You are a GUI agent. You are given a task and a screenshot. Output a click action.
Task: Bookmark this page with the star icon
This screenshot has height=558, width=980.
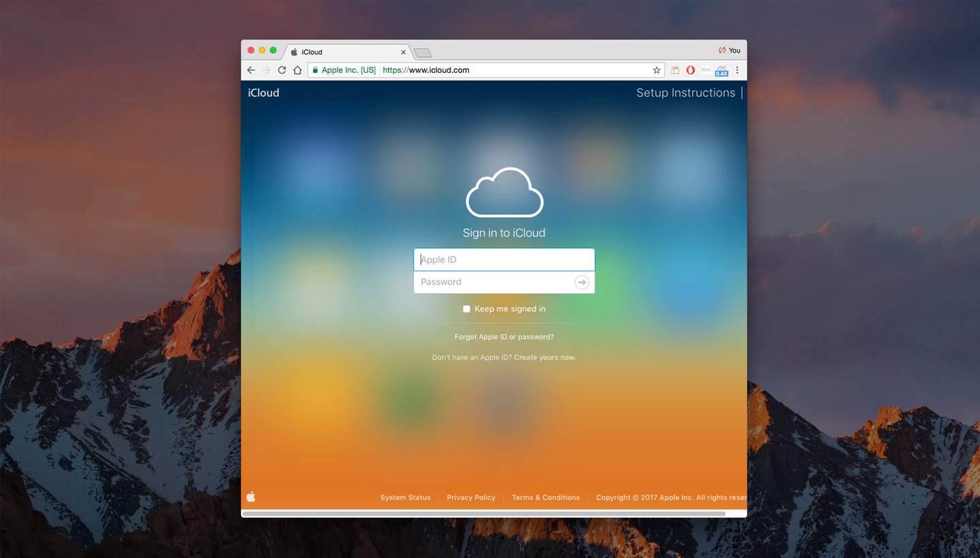coord(657,70)
